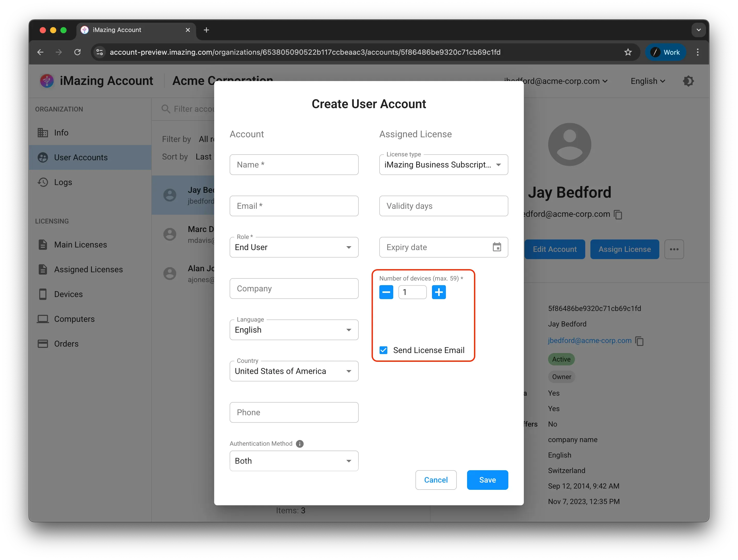Toggle dark mode with the theme icon
The height and width of the screenshot is (560, 738).
[x=688, y=81]
